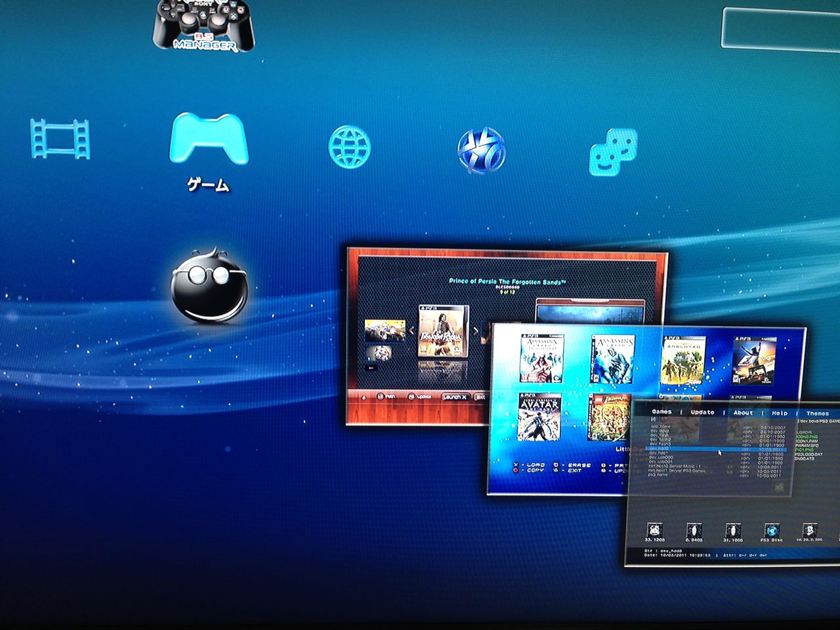Image resolution: width=840 pixels, height=630 pixels.
Task: Select the Game category controller icon
Action: pos(209,139)
